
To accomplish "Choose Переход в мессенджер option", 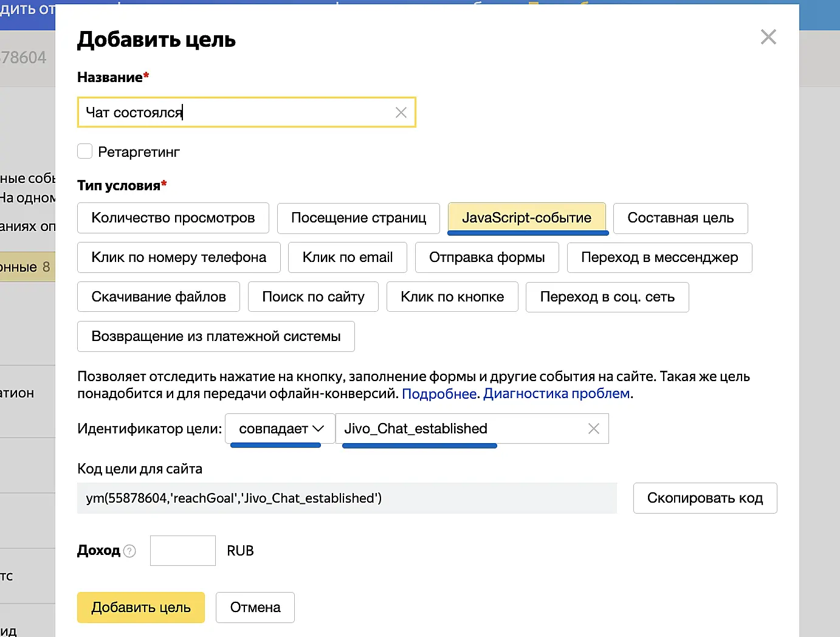I will pyautogui.click(x=659, y=258).
